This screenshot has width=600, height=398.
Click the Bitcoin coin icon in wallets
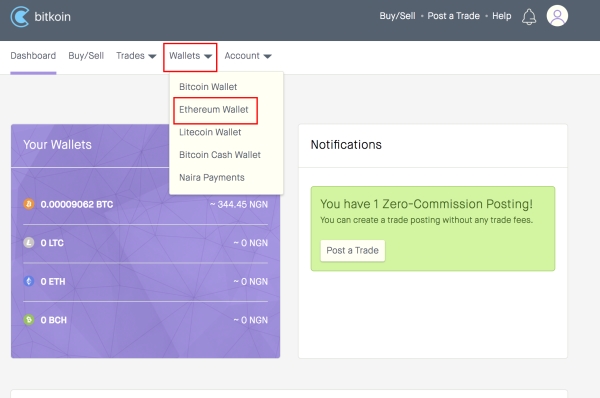tap(29, 204)
